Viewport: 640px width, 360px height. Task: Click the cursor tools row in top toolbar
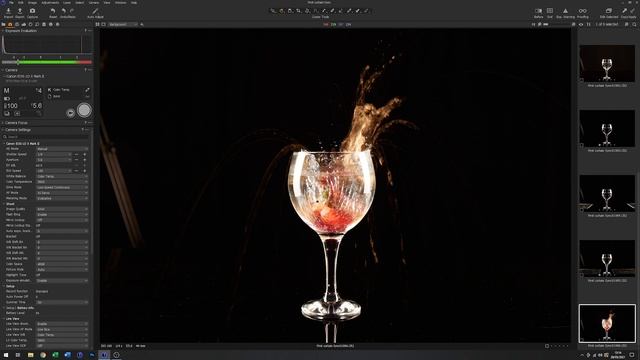(x=320, y=11)
